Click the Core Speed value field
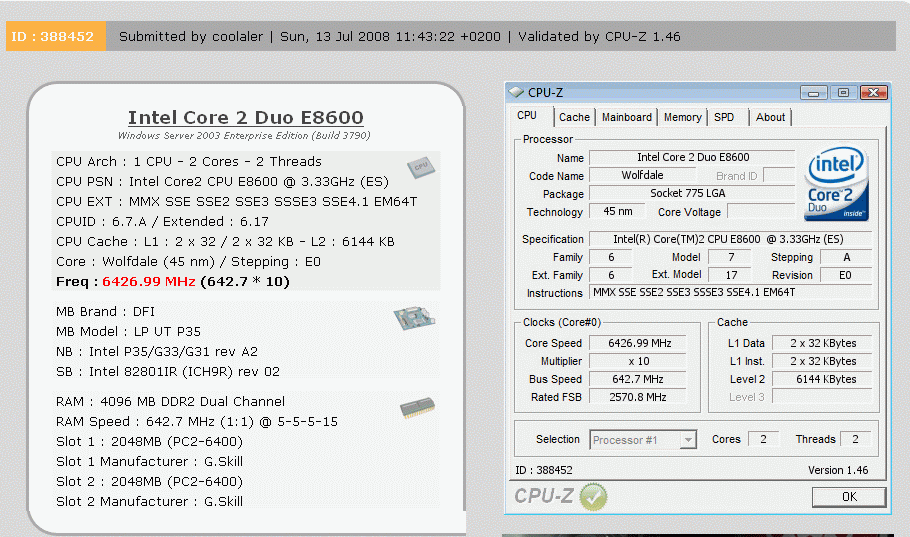The height and width of the screenshot is (537, 910). coord(639,343)
